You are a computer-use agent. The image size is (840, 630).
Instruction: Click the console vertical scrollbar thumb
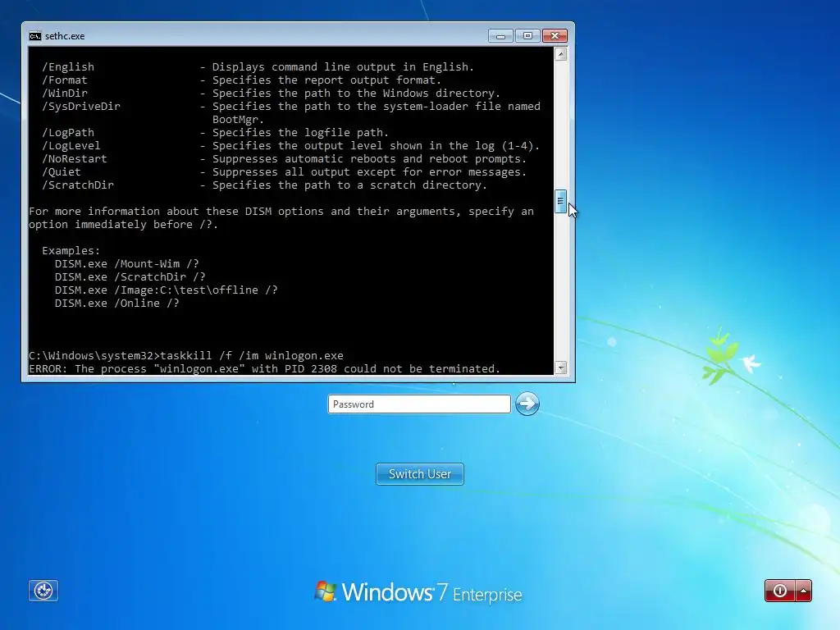point(560,201)
